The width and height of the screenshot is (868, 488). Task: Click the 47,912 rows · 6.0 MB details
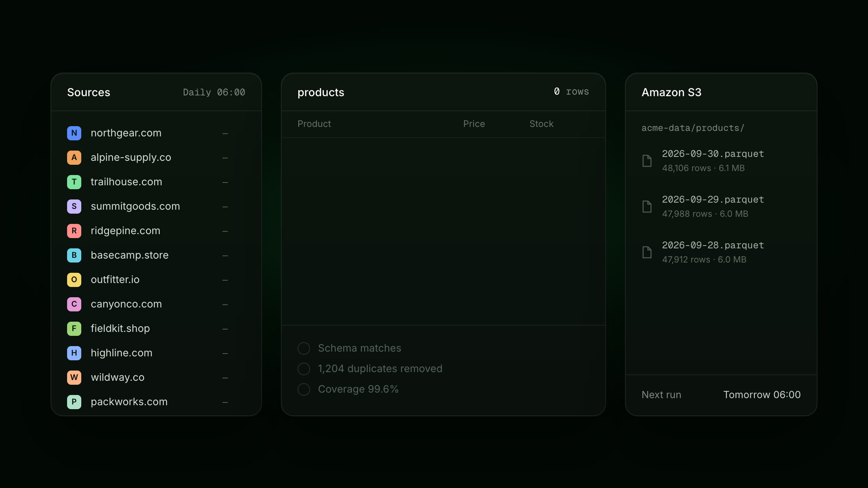[704, 260]
